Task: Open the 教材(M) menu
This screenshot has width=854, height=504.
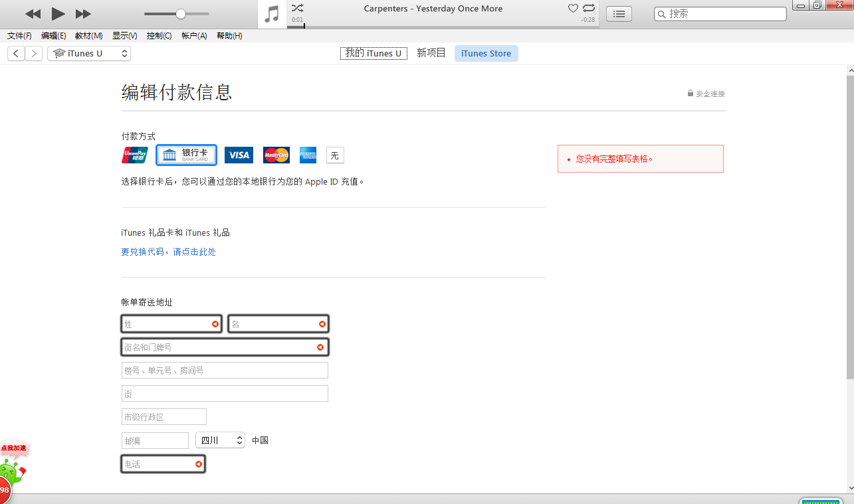Action: 88,36
